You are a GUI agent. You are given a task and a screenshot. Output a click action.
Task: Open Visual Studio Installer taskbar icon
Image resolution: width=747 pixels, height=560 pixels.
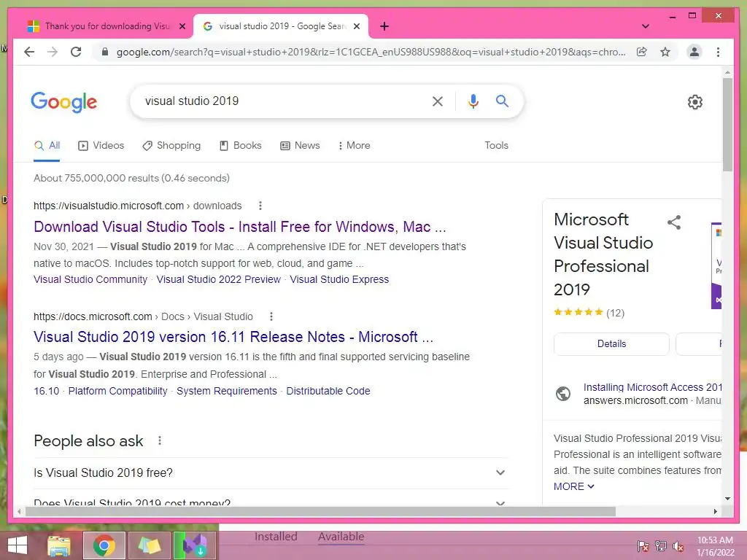194,545
